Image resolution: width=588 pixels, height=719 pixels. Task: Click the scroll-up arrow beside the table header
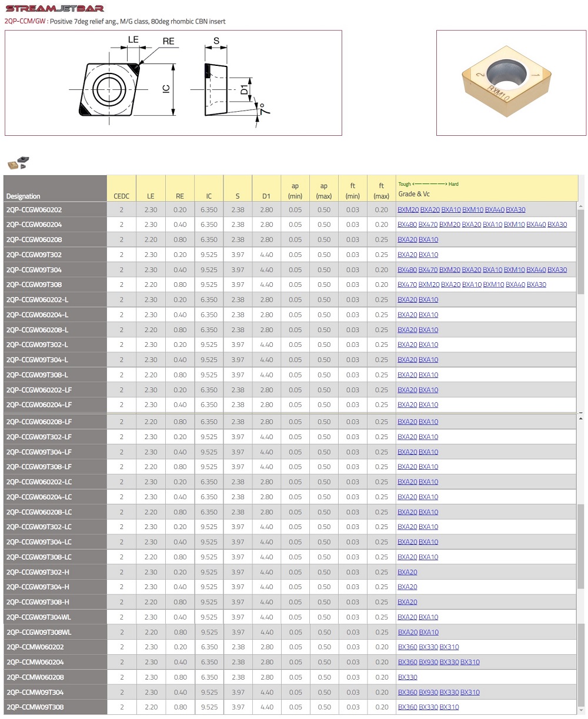click(x=581, y=206)
